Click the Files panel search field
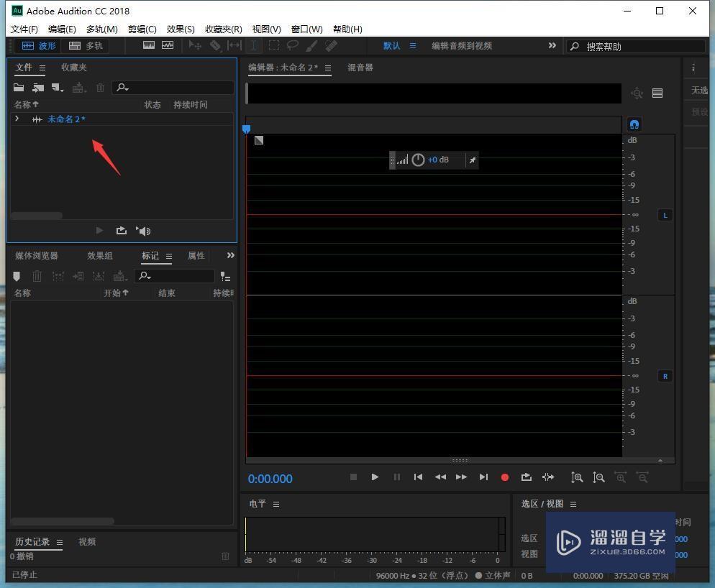 tap(173, 87)
